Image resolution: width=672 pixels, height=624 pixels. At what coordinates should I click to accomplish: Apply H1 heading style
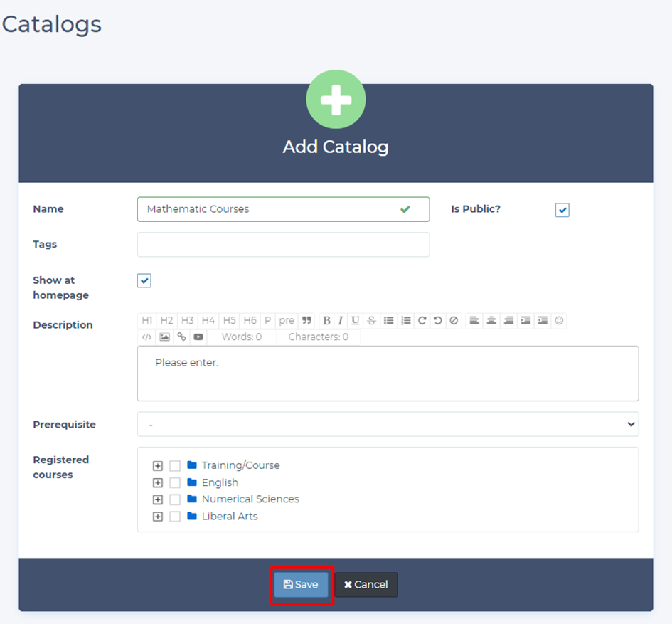pos(146,320)
